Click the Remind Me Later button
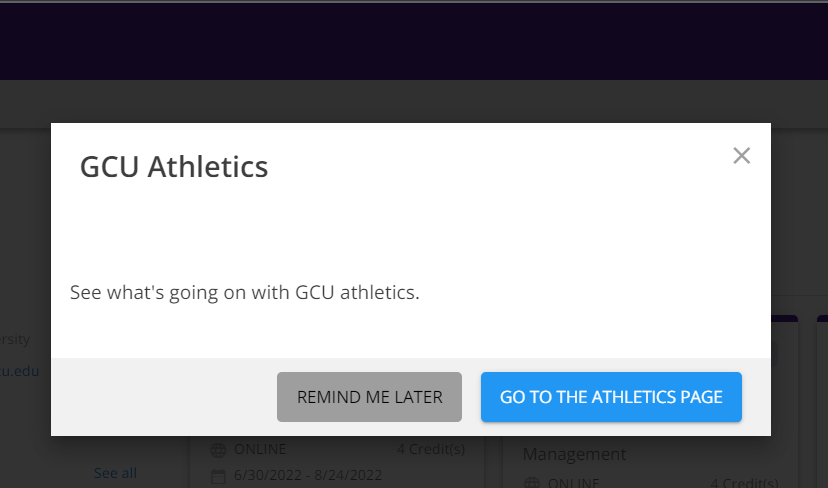 [369, 397]
